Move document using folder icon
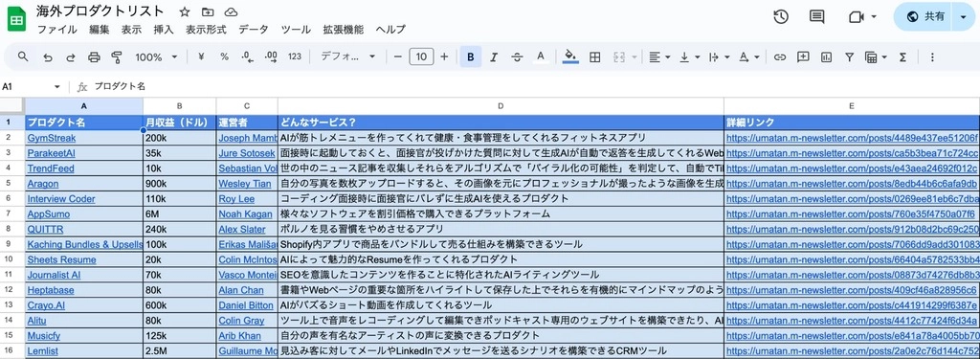 208,11
